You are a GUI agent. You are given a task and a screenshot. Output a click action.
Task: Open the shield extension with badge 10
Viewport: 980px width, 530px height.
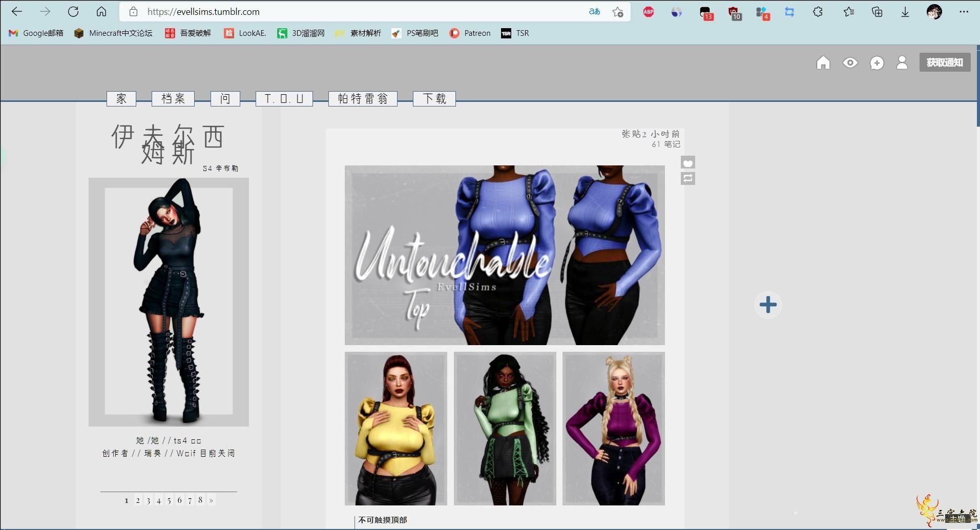(x=734, y=13)
